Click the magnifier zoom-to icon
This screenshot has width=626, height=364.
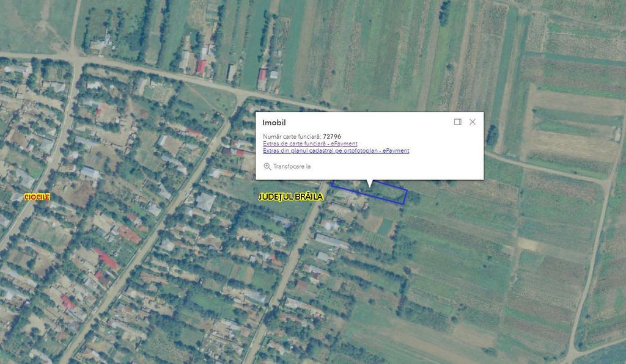tap(267, 166)
